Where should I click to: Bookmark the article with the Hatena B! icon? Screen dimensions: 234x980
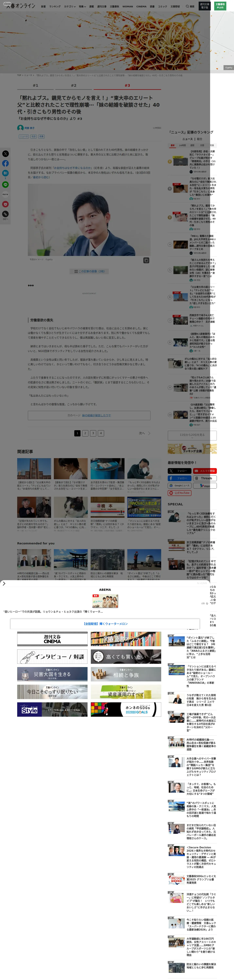5,173
